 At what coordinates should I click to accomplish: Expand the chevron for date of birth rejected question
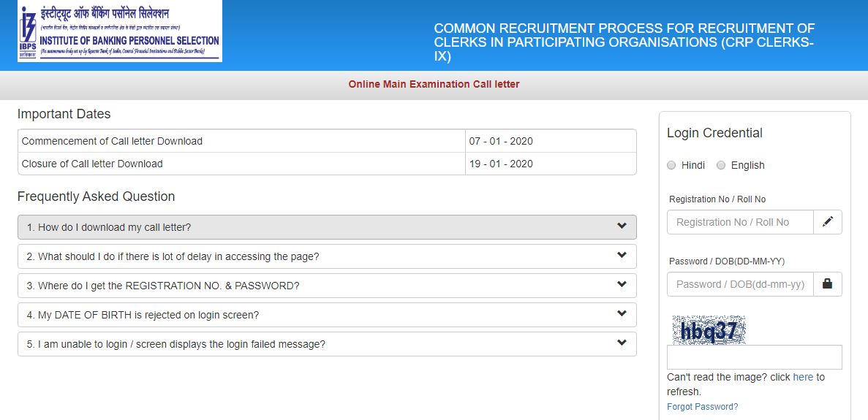coord(622,314)
